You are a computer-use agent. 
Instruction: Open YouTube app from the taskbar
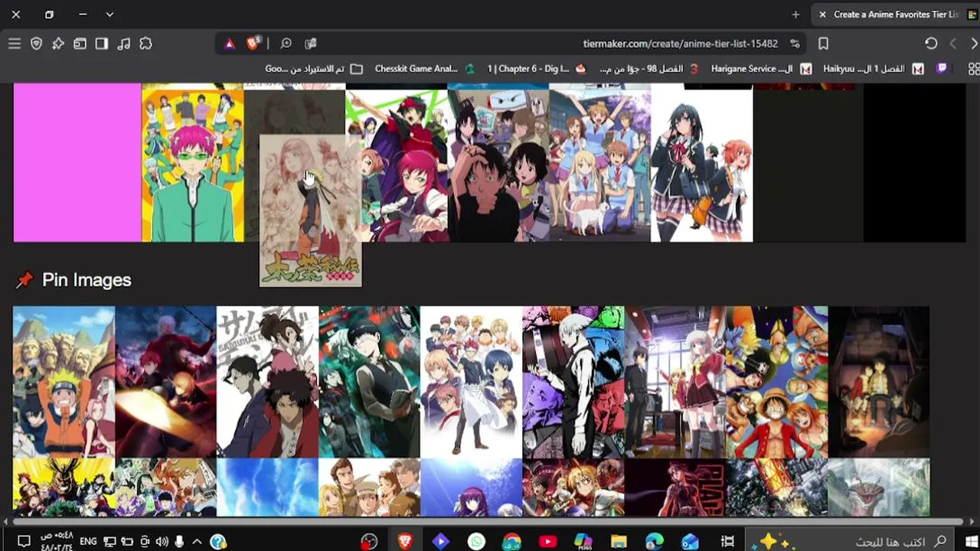(547, 541)
